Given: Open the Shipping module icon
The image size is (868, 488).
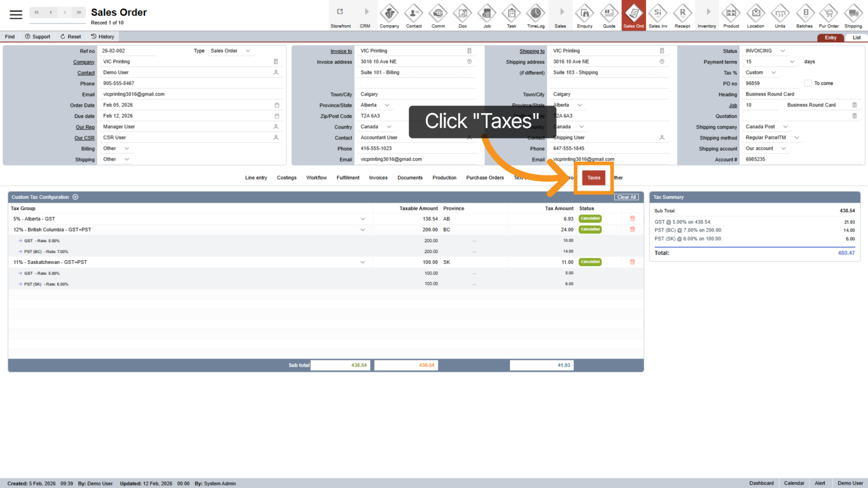Looking at the screenshot, I should click(x=853, y=15).
